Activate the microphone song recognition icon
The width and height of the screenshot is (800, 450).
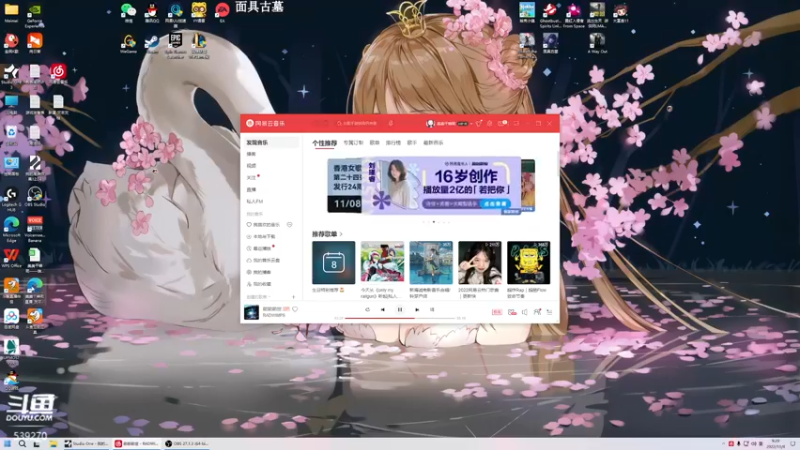click(x=391, y=123)
